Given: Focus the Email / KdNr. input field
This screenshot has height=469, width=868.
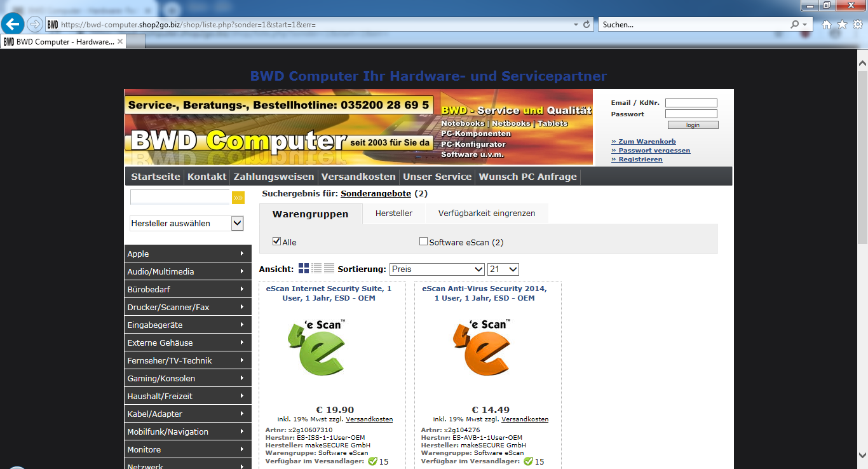Looking at the screenshot, I should pos(691,103).
